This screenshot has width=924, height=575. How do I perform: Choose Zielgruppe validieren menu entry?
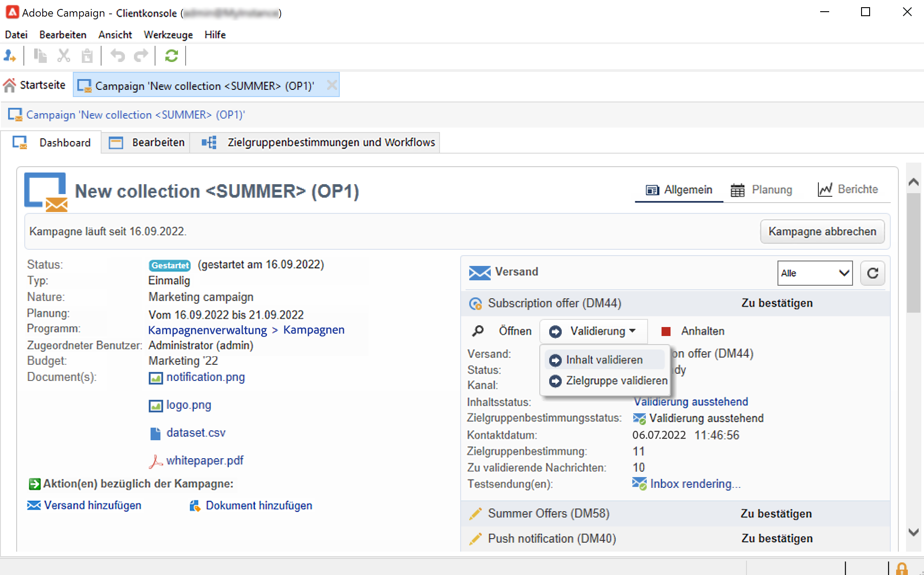click(x=616, y=380)
